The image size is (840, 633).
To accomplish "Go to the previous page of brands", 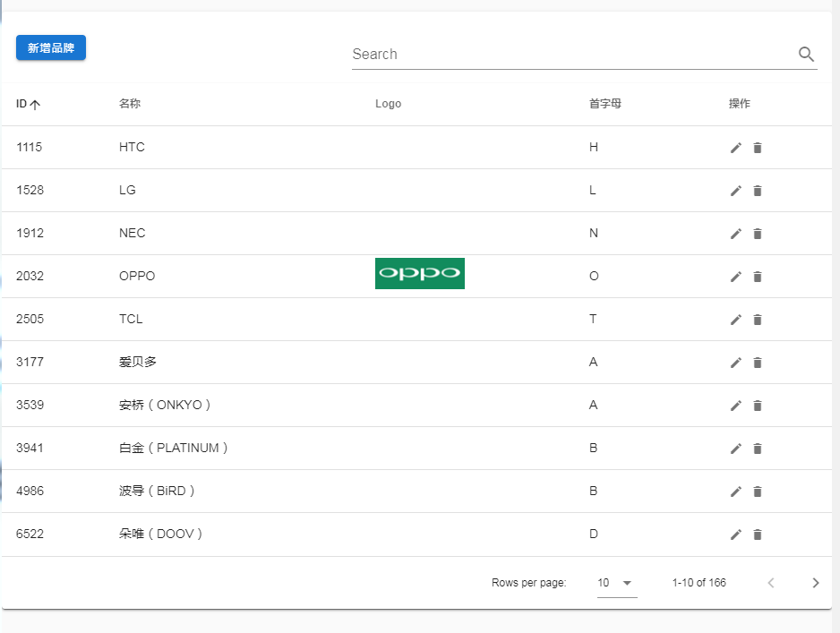I will (771, 583).
